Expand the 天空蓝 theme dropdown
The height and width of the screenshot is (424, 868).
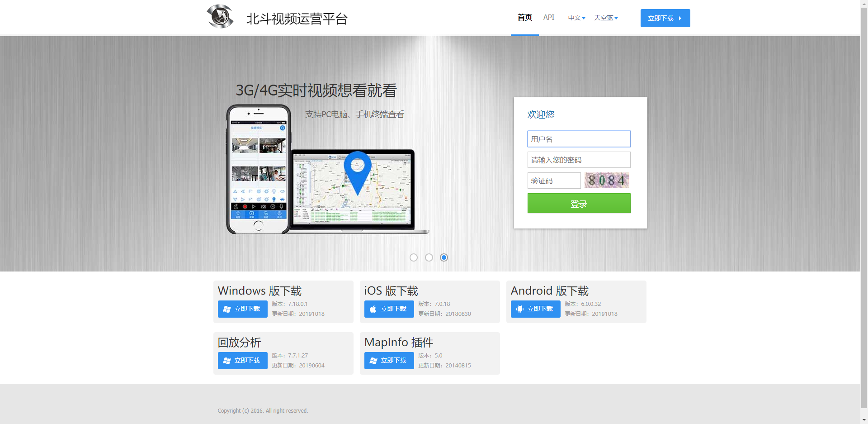pyautogui.click(x=606, y=18)
